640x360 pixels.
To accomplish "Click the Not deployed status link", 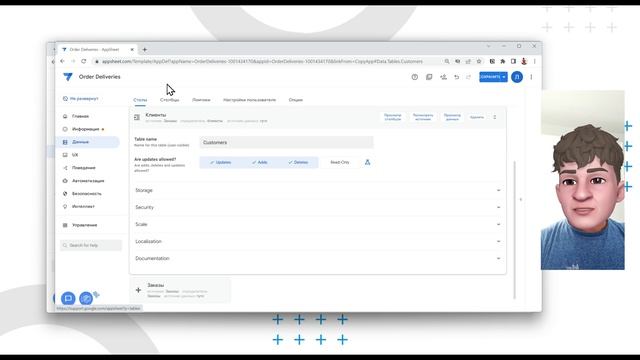I will (x=80, y=99).
